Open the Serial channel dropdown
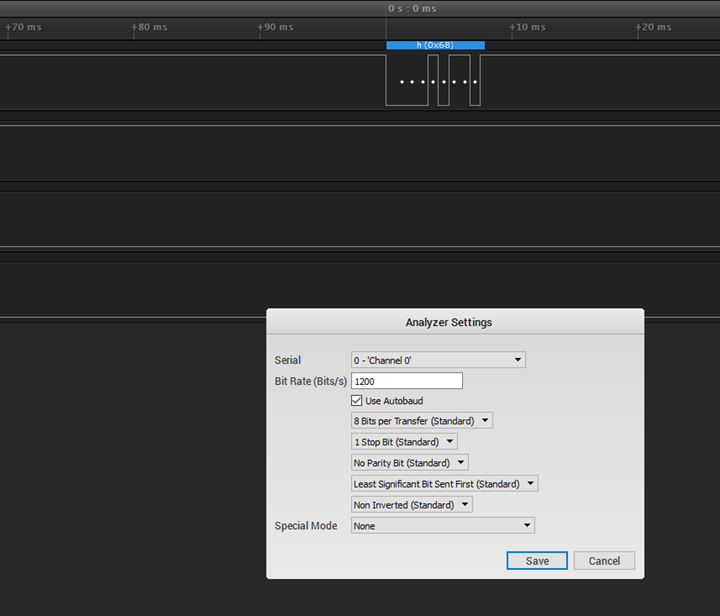 coord(438,360)
